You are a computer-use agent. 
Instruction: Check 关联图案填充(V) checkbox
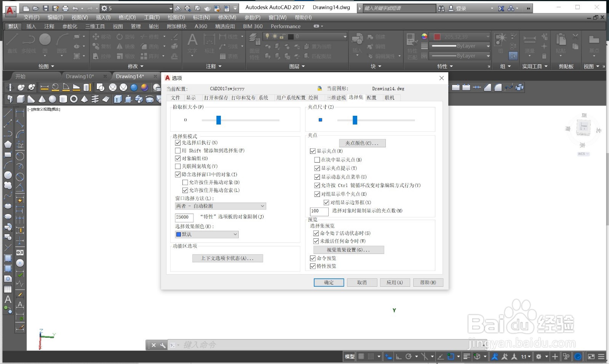click(x=177, y=166)
